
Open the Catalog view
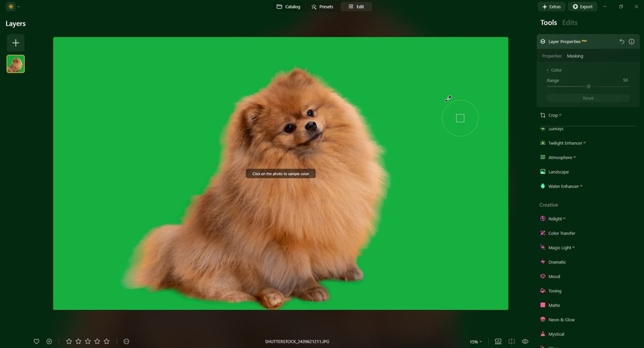point(288,7)
